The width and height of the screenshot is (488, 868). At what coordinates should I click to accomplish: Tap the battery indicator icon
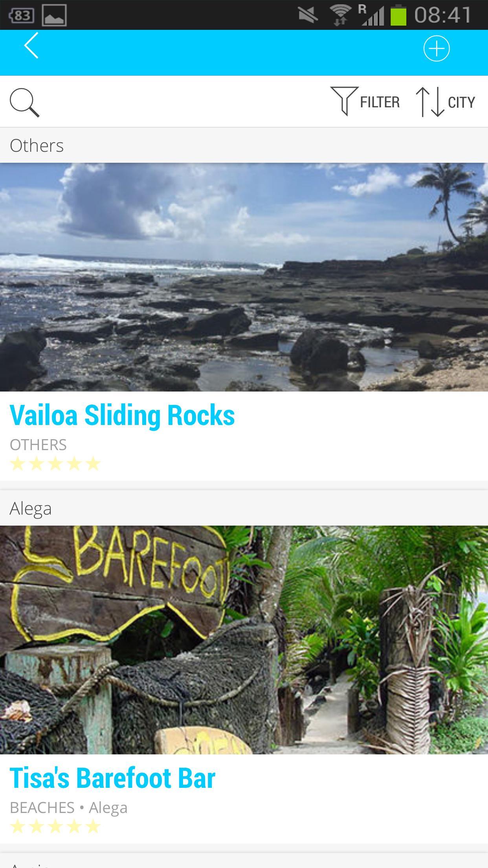point(398,15)
